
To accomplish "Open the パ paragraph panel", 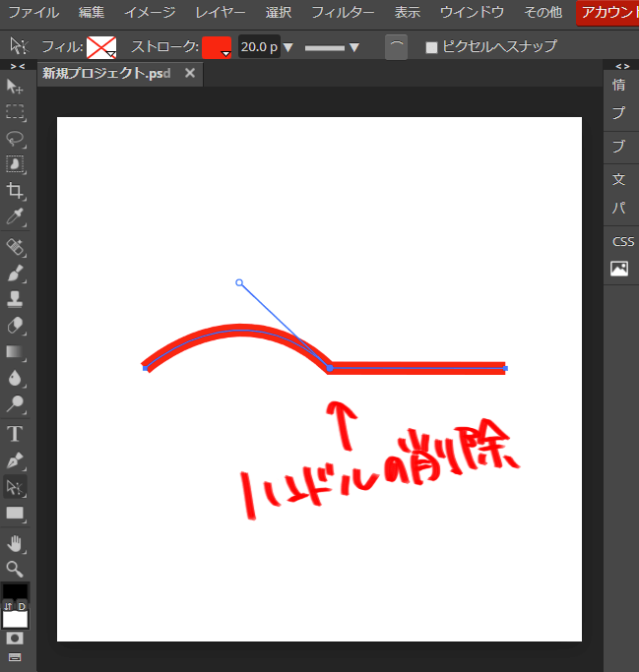I will 619,208.
